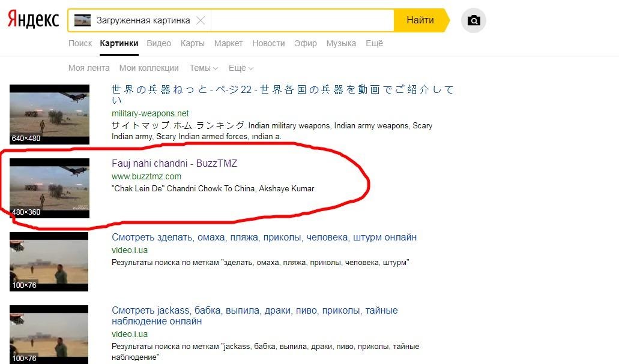Switch to the Поиск tab
619x364 pixels.
(x=80, y=43)
